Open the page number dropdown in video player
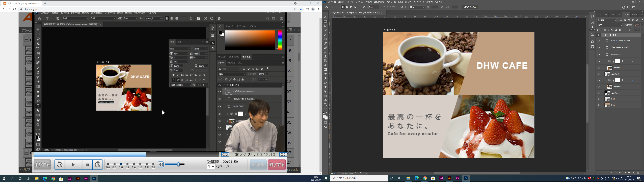The image size is (644, 182). 211,167
